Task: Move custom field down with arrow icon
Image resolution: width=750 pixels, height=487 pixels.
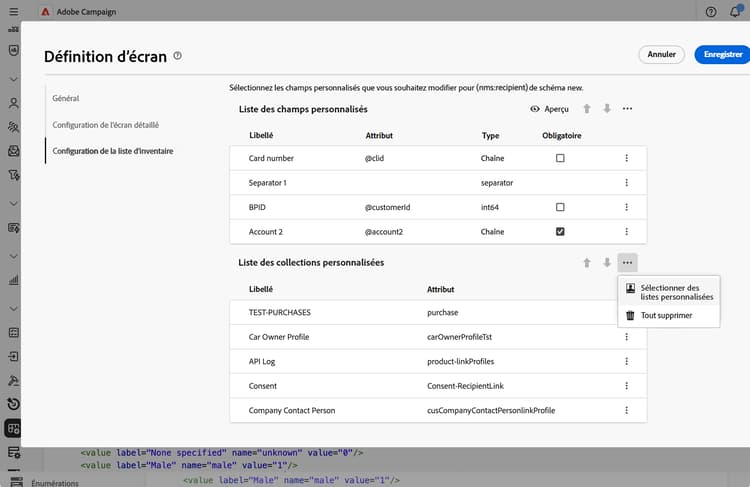Action: tap(607, 109)
